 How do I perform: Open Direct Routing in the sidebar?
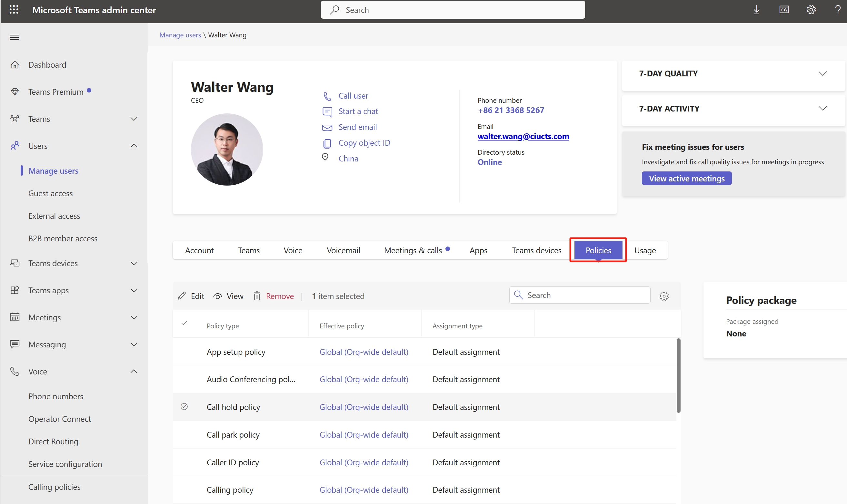pyautogui.click(x=53, y=441)
